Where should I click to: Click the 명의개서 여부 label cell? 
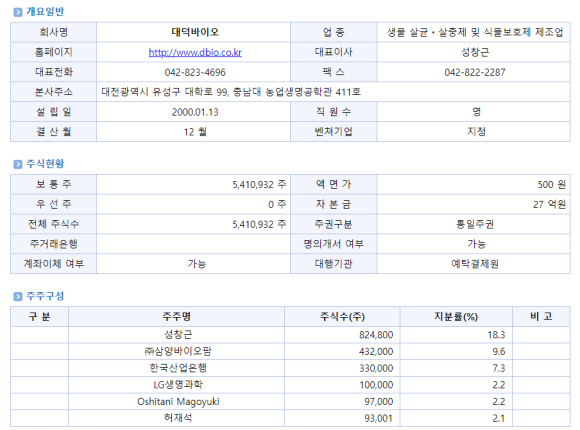click(x=333, y=244)
